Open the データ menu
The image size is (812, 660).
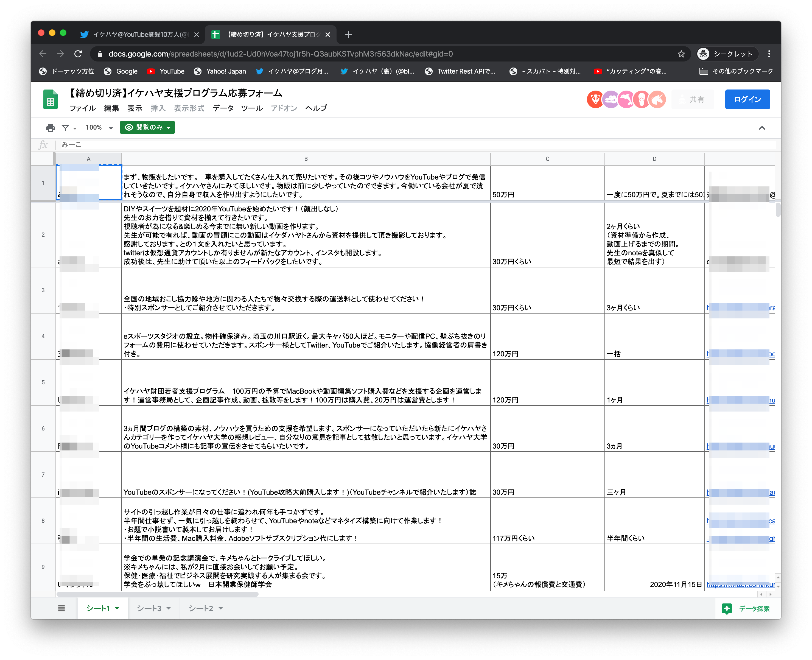[x=223, y=108]
